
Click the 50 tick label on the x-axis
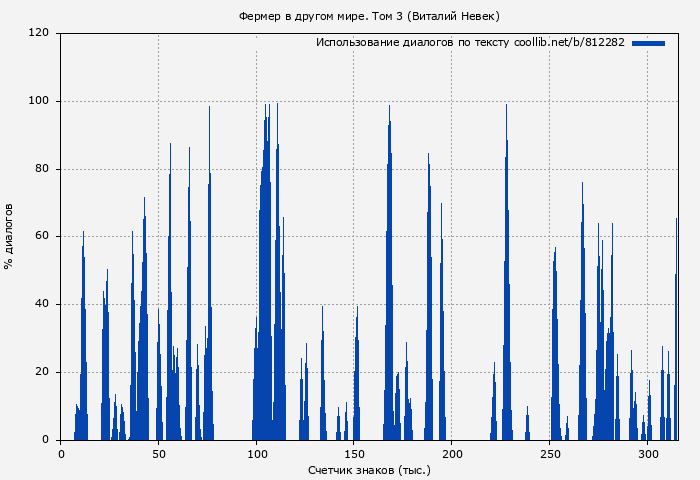(158, 454)
